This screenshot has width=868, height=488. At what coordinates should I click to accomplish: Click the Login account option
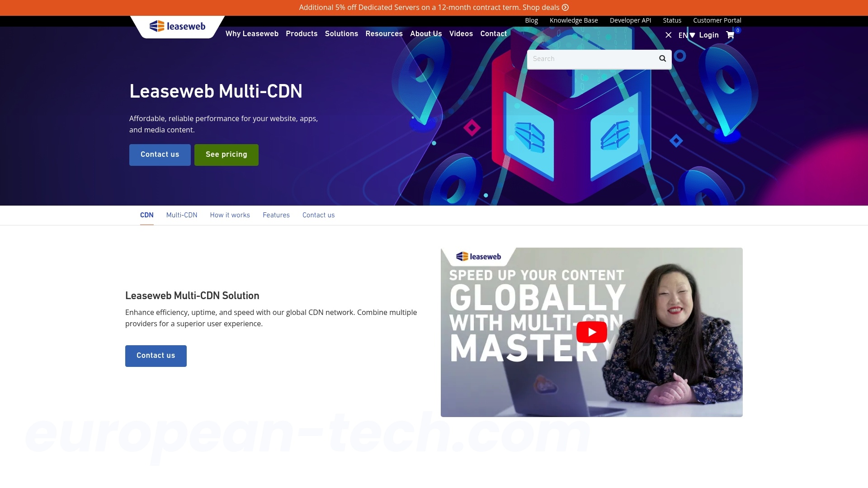click(x=708, y=35)
